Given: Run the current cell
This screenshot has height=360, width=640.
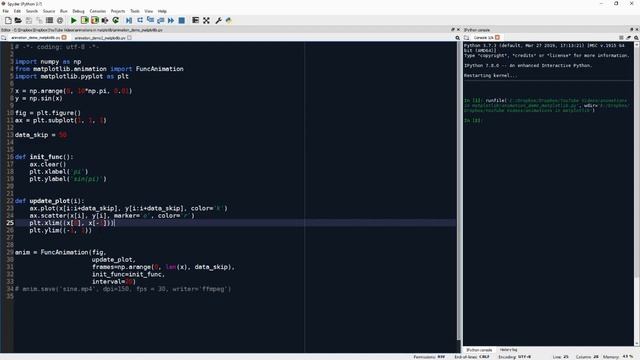Looking at the screenshot, I should click(x=84, y=20).
